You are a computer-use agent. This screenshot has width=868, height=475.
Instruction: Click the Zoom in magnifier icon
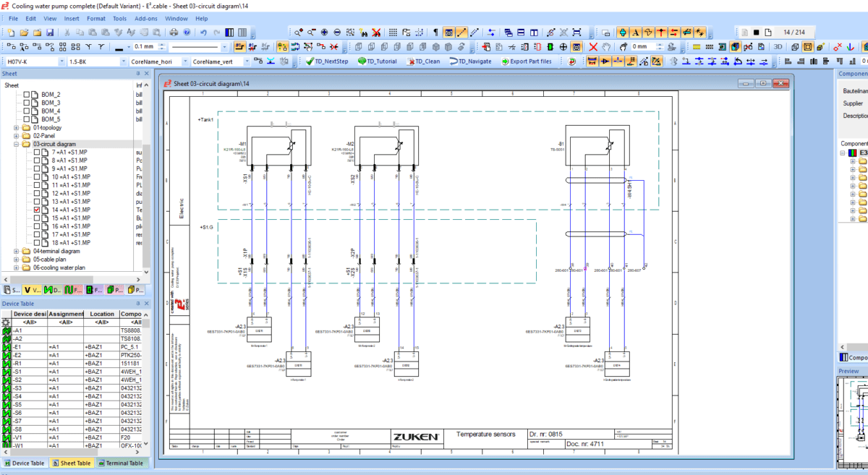tap(298, 33)
